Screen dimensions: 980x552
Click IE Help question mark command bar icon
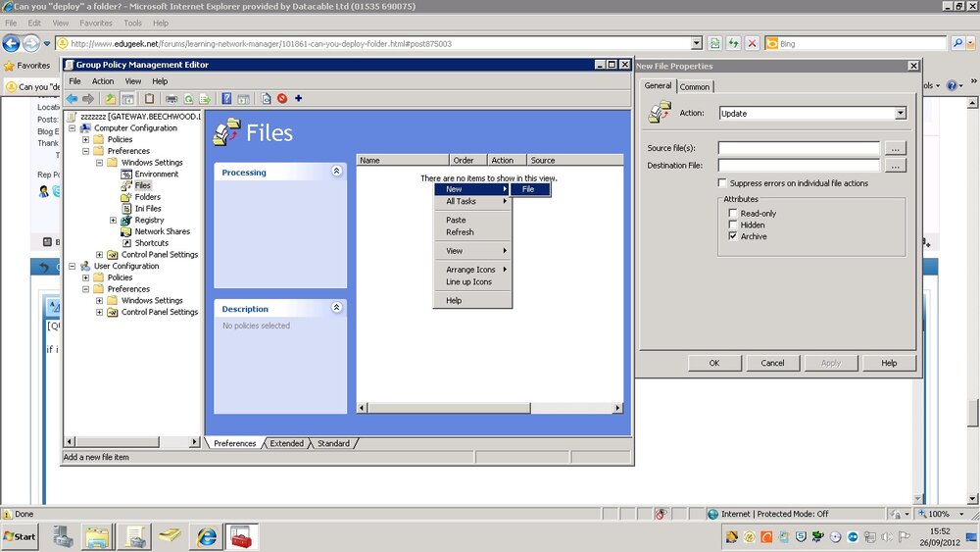coord(952,85)
